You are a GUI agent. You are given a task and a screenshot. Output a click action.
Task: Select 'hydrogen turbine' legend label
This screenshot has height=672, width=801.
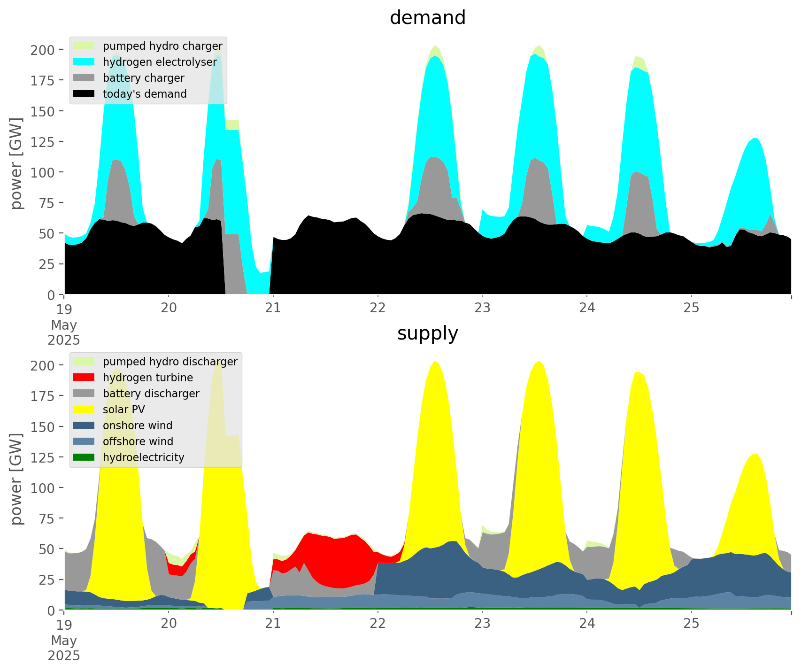[148, 378]
